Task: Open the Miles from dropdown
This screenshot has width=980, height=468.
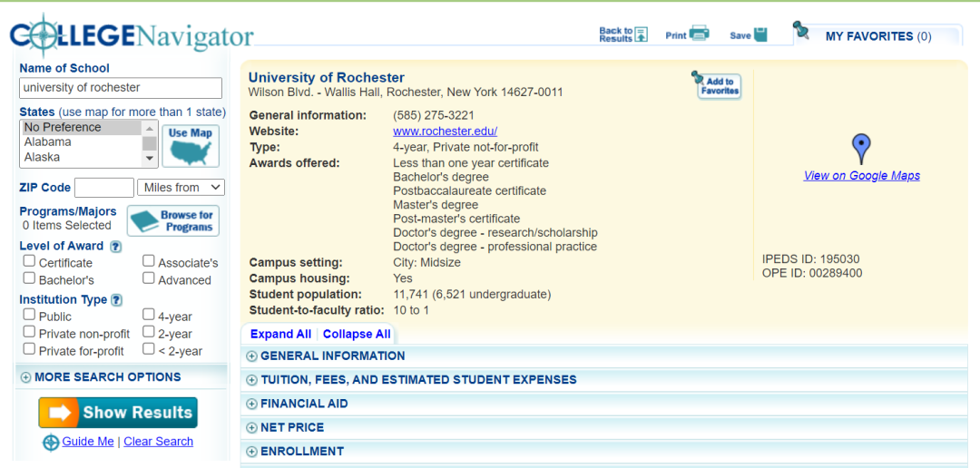Action: [181, 188]
